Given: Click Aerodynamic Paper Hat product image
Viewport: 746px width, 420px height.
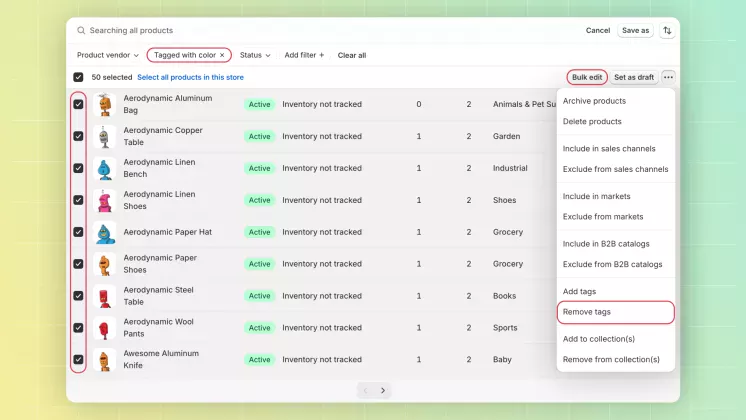Looking at the screenshot, I should tap(105, 232).
